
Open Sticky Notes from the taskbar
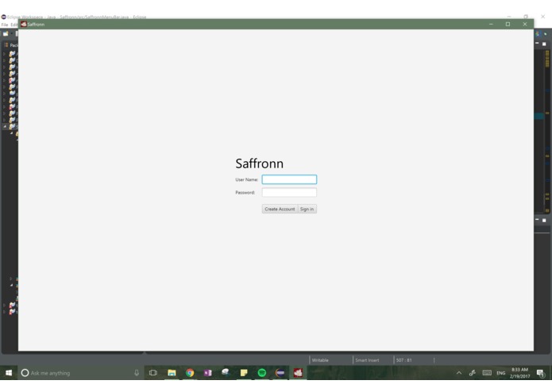[x=244, y=373]
